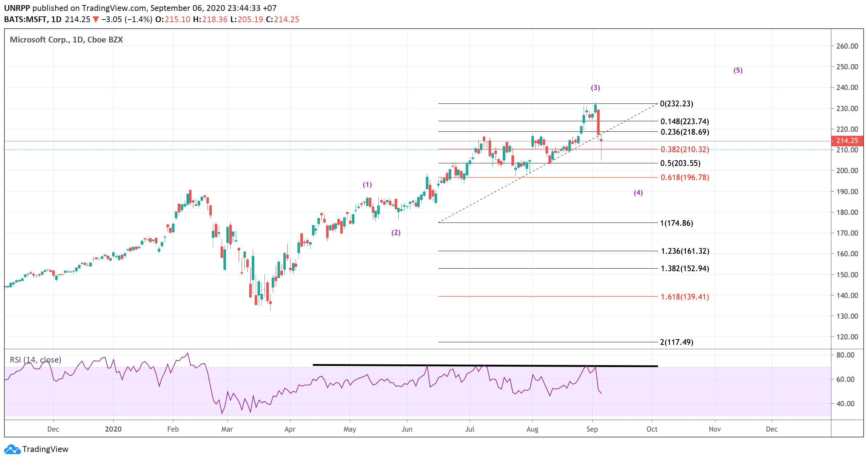Select the 1(174.86) Fibonacci label
868x461 pixels.
pos(676,223)
